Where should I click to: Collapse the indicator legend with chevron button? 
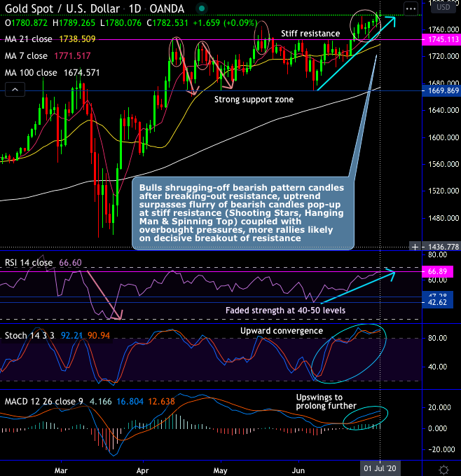tap(15, 90)
